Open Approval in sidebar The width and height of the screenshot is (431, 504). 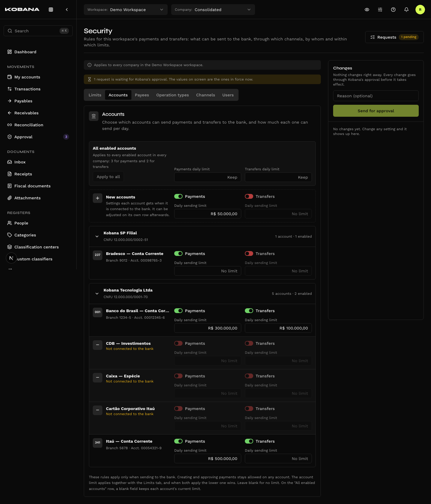click(x=38, y=137)
